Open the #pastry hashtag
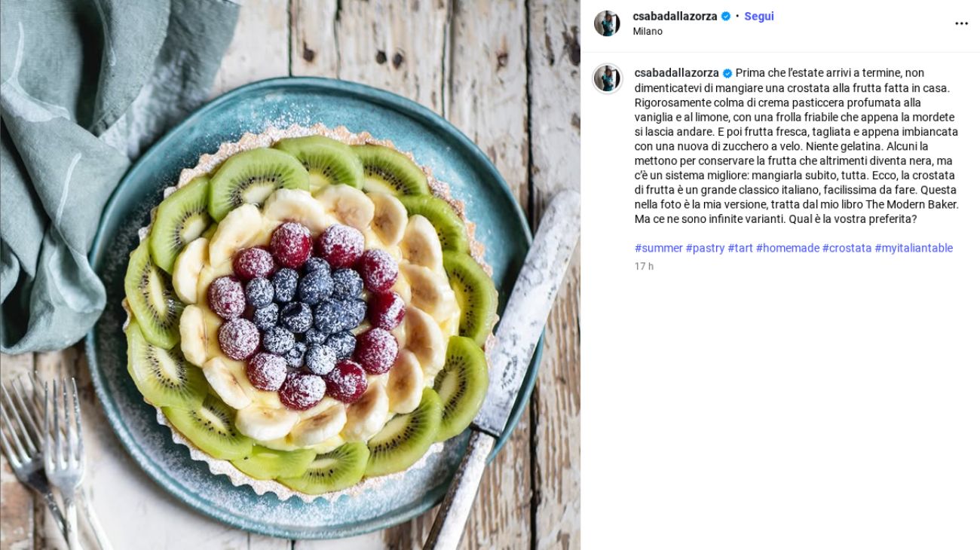The image size is (980, 550). [x=705, y=248]
